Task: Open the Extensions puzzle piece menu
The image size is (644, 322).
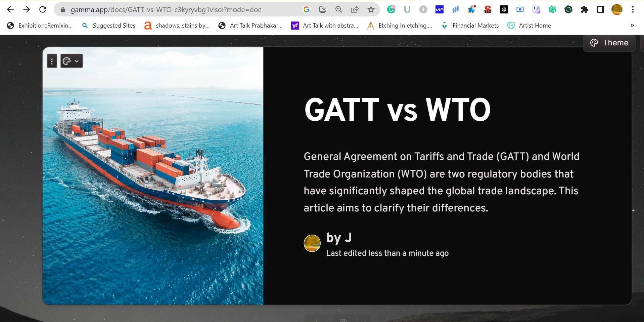Action: pyautogui.click(x=585, y=10)
